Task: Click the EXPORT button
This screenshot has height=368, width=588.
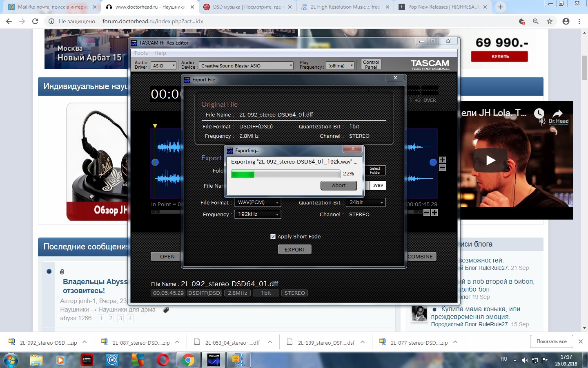Action: tap(295, 249)
